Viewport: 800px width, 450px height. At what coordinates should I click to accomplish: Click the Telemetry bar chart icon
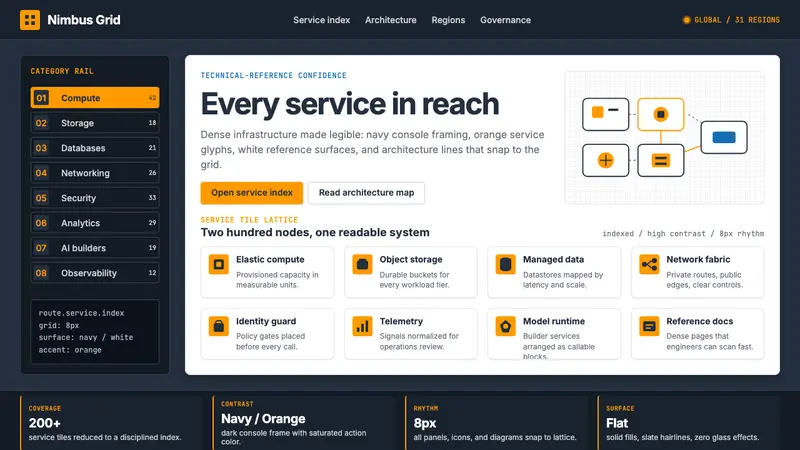click(362, 326)
